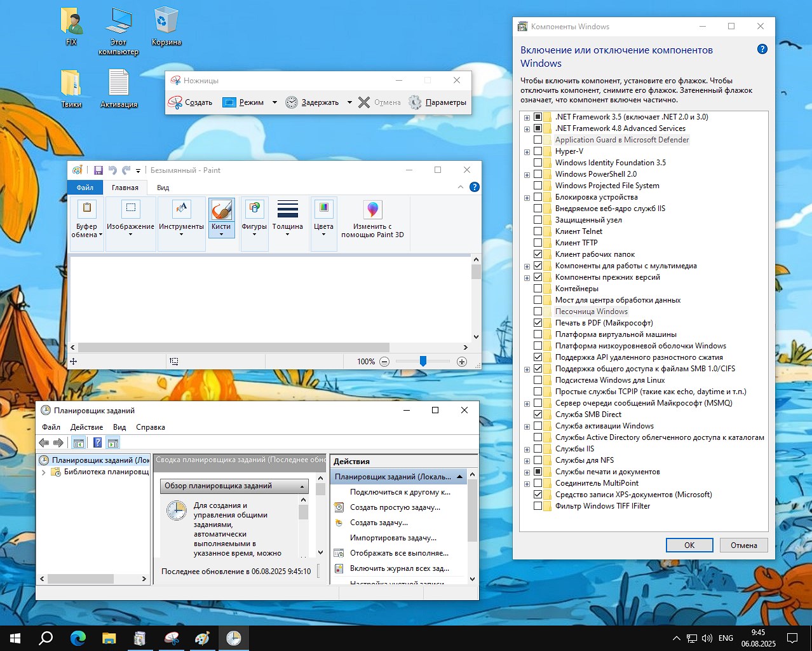Click the Paint redo arrow

(126, 170)
